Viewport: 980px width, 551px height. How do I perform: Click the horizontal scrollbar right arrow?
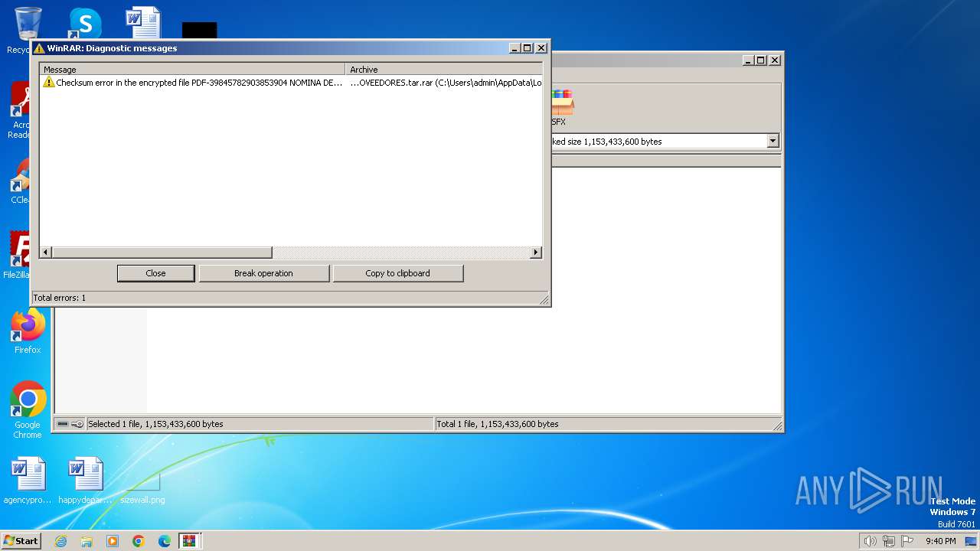[x=536, y=253]
